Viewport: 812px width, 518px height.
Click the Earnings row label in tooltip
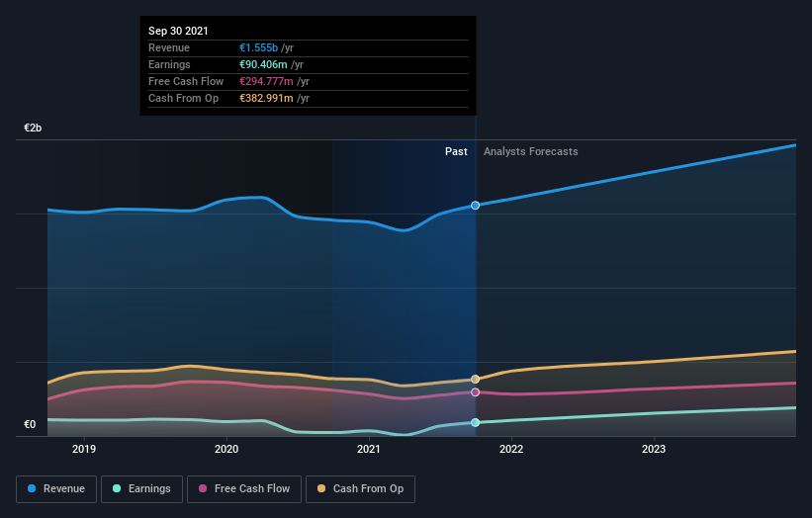pos(169,64)
